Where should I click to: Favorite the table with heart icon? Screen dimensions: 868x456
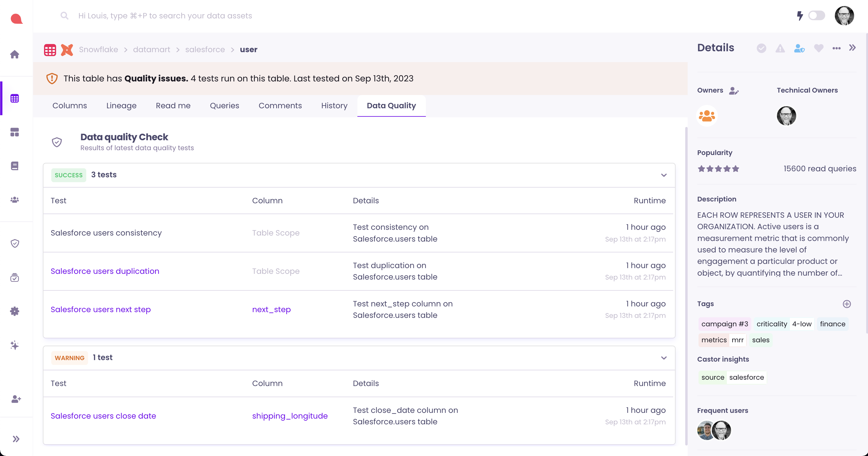(819, 48)
